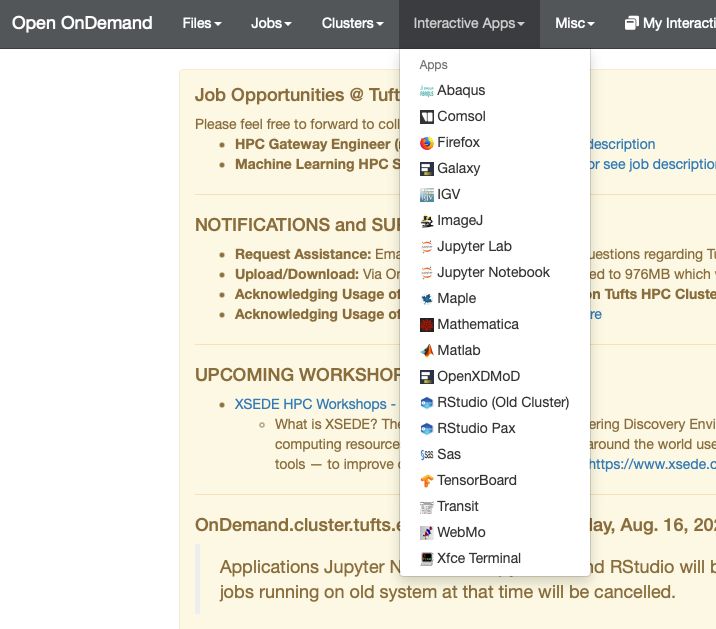This screenshot has height=629, width=716.
Task: Launch TensorBoard menu entry
Action: click(495, 481)
